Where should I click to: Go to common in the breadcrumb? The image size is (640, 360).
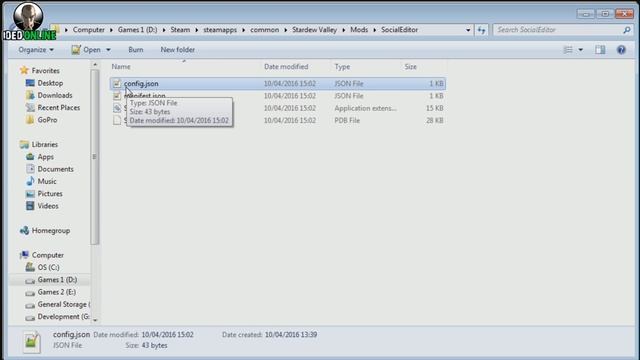tap(264, 30)
